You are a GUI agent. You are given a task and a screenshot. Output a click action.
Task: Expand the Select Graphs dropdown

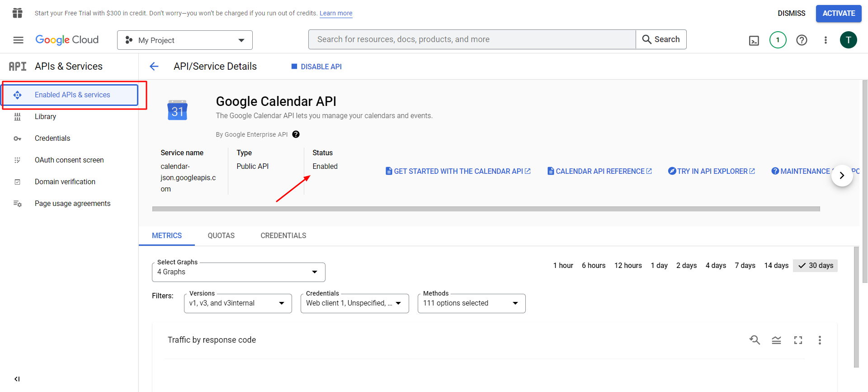(x=238, y=272)
